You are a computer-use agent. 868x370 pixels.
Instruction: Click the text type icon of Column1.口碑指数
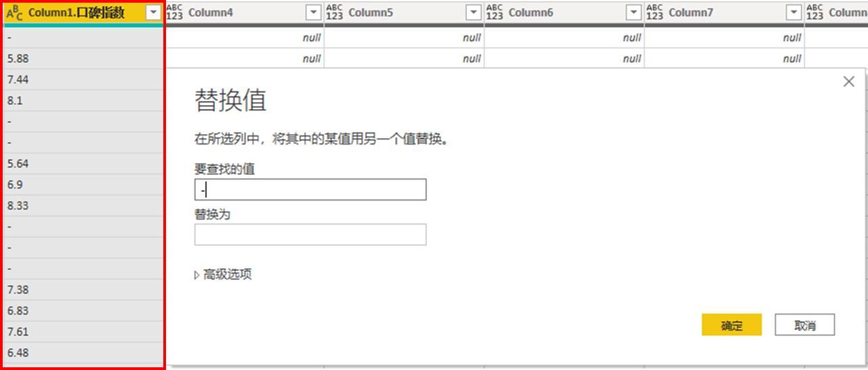[14, 12]
